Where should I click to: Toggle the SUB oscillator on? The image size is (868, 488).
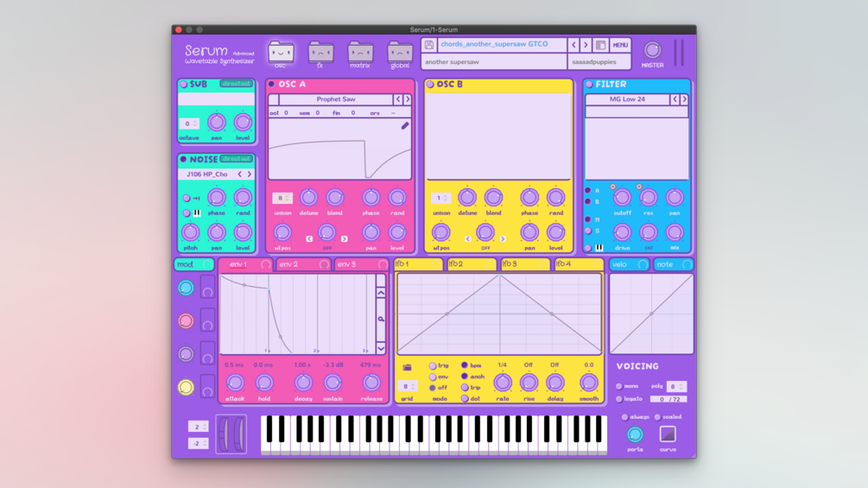(184, 84)
